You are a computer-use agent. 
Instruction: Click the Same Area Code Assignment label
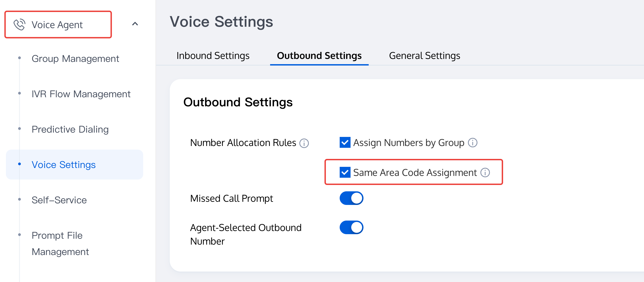(x=415, y=173)
